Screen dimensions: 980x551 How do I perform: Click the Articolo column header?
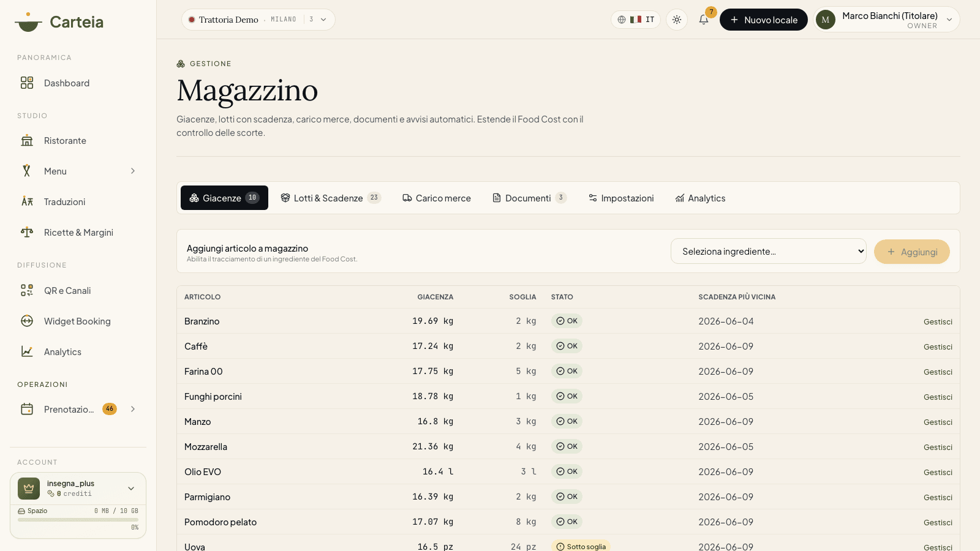pos(203,297)
